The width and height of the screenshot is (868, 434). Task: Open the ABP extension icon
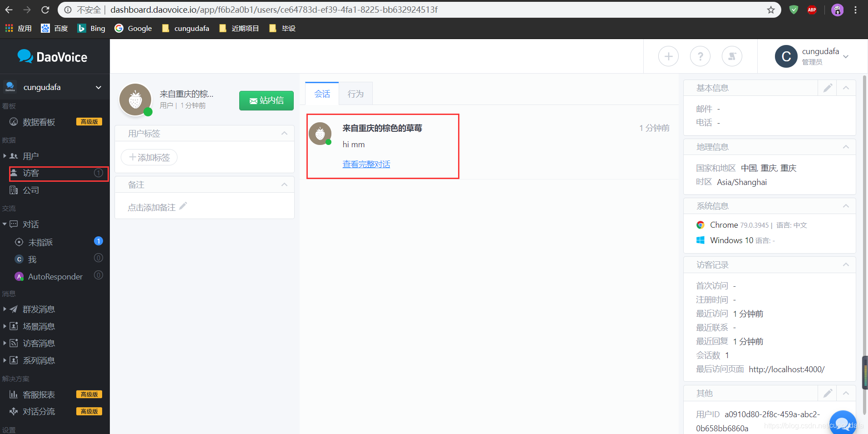pos(812,10)
